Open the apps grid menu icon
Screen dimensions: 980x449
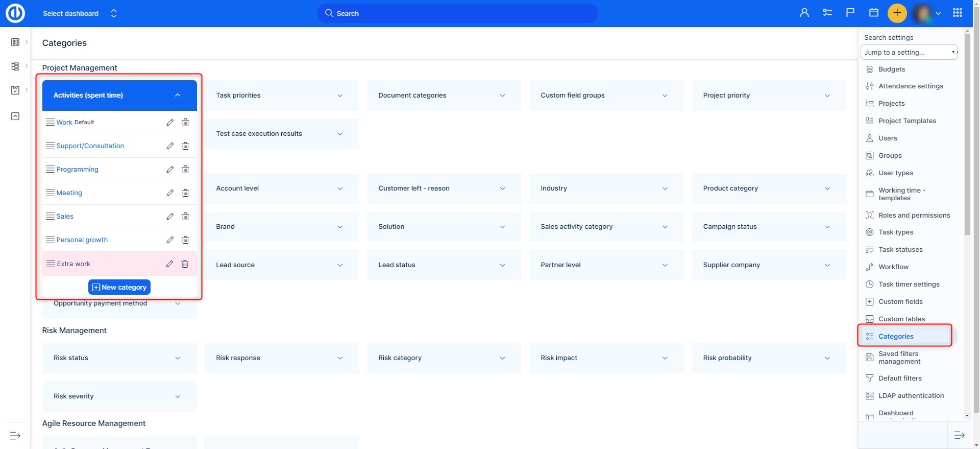pos(957,13)
